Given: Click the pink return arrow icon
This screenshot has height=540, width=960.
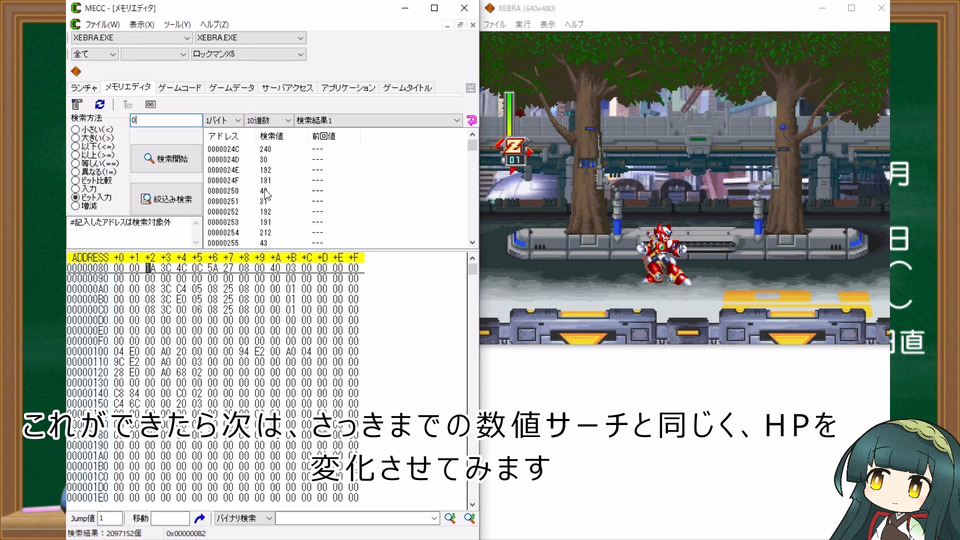Looking at the screenshot, I should coord(471,120).
